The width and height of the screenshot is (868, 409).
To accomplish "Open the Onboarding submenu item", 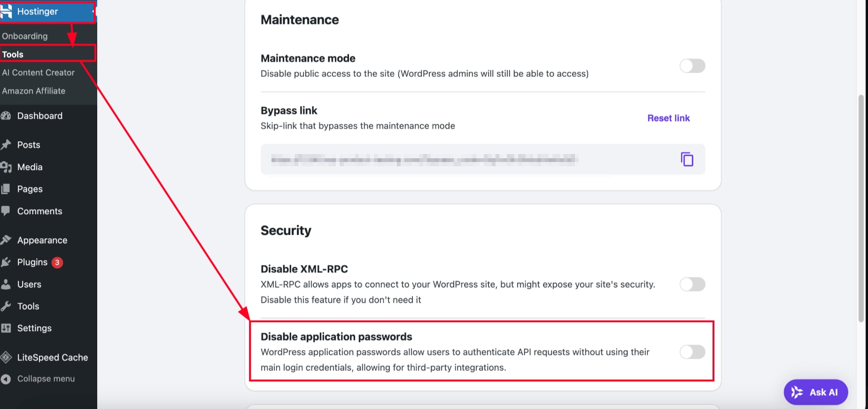I will coord(25,36).
